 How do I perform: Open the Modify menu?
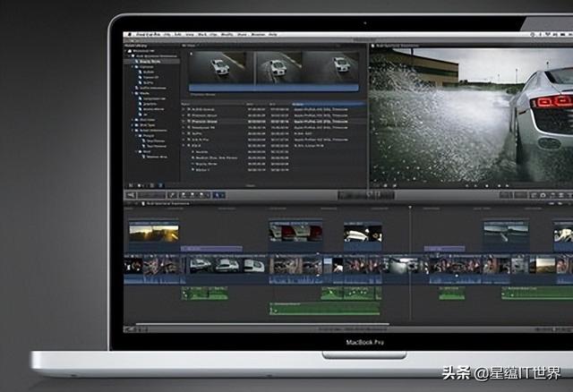click(x=227, y=34)
